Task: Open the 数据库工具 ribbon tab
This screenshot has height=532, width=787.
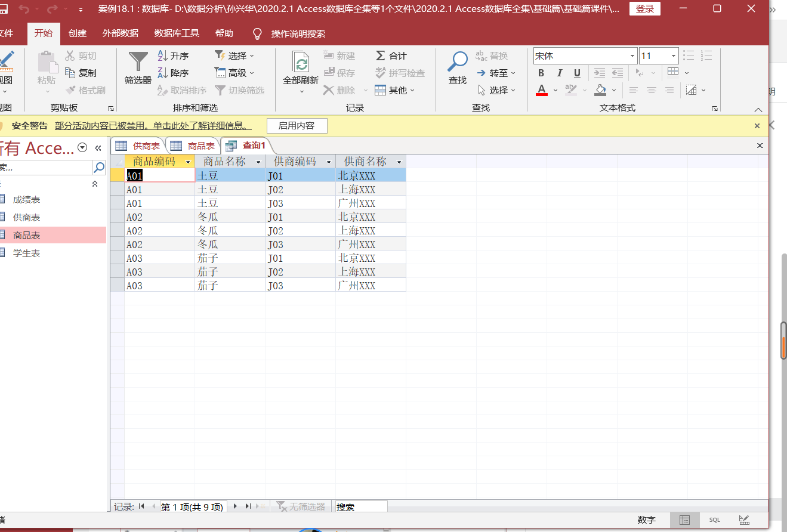Action: pos(177,33)
